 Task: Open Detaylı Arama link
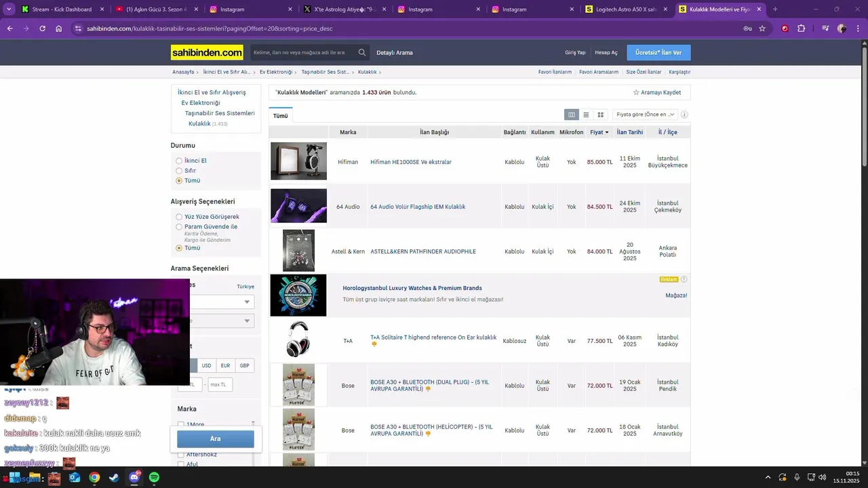(x=395, y=53)
